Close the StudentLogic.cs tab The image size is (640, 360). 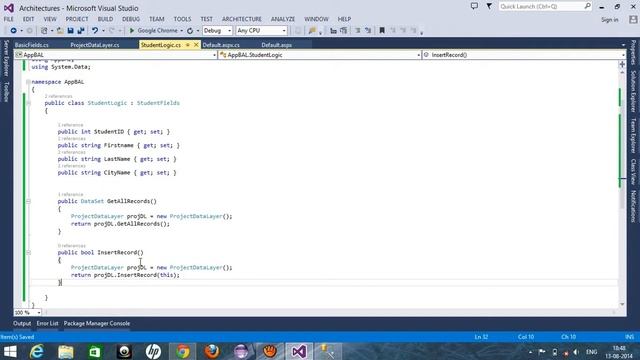click(196, 45)
